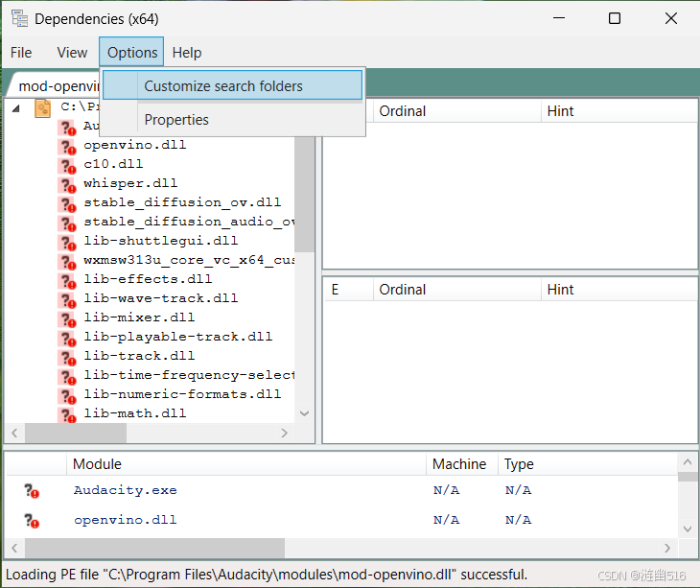700x588 pixels.
Task: Select lib-effects.dll tree item
Action: pyautogui.click(x=148, y=279)
